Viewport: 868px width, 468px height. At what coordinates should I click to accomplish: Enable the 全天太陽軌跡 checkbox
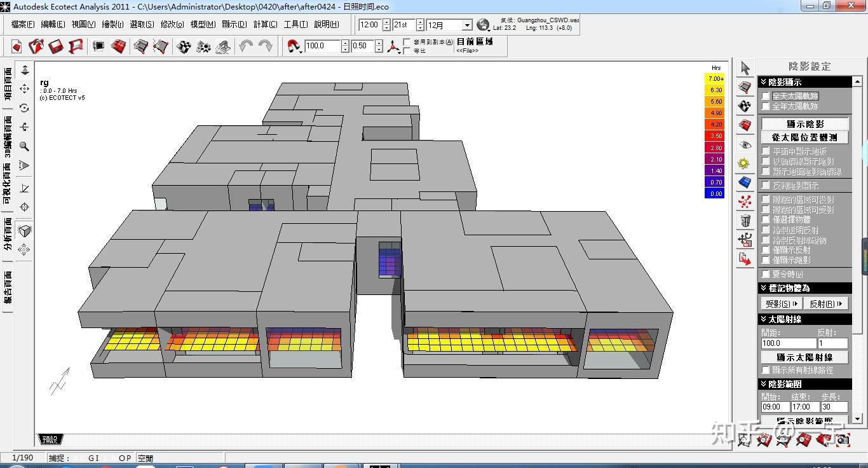tap(766, 96)
